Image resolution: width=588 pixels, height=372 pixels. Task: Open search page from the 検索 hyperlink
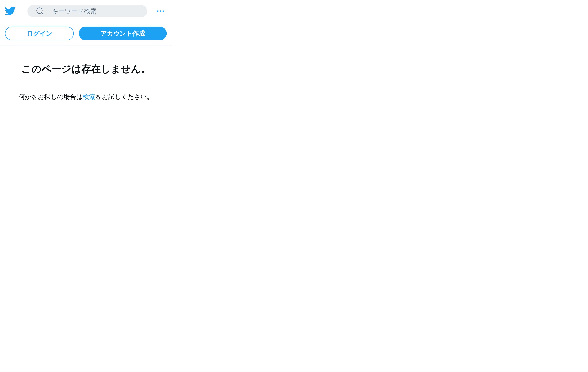[89, 97]
